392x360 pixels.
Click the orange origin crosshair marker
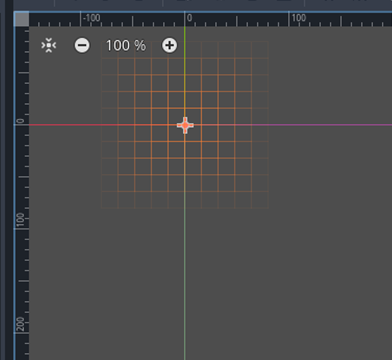(x=185, y=125)
